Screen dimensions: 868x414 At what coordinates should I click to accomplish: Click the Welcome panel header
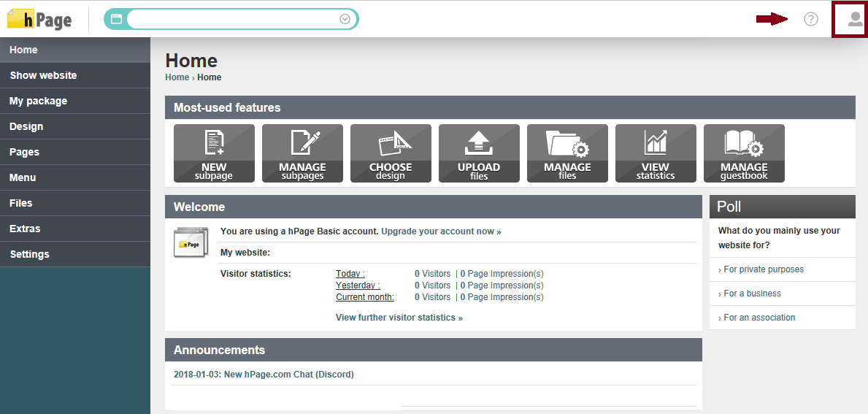coord(434,207)
